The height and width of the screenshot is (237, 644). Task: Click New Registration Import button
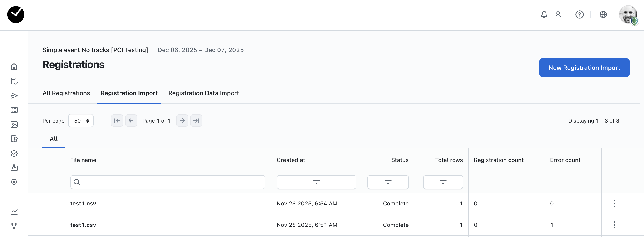(584, 68)
